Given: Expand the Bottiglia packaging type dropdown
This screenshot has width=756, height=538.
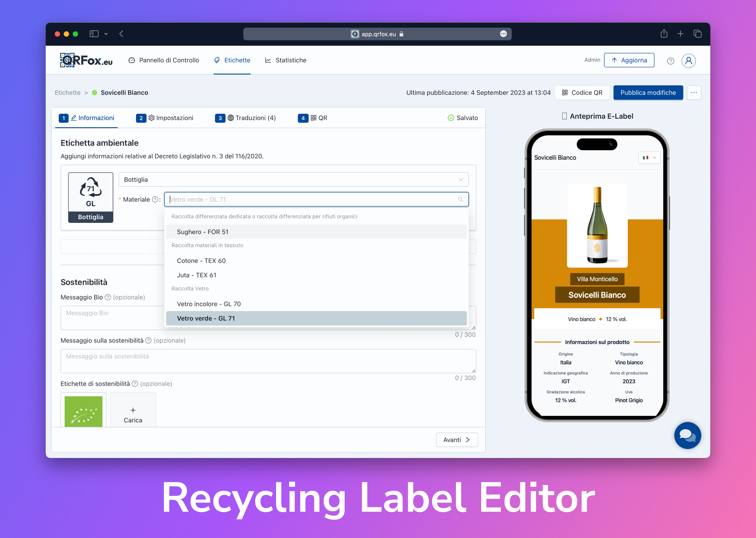Looking at the screenshot, I should 293,180.
